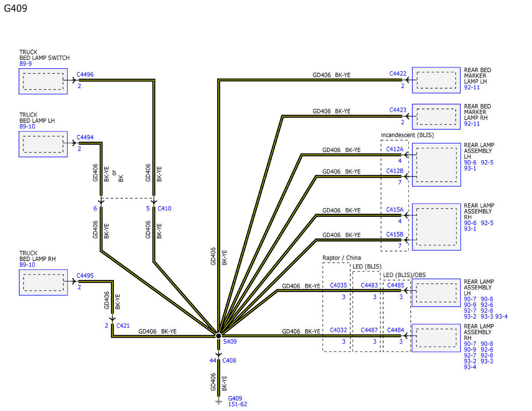532x411 pixels.
Task: Select connector C412B
Action: 395,171
